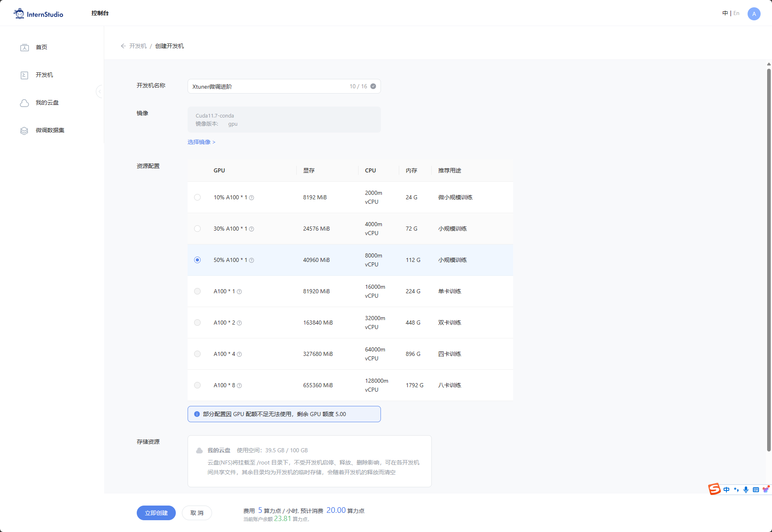
Task: Select the A100 * 2 radio option
Action: [x=197, y=323]
